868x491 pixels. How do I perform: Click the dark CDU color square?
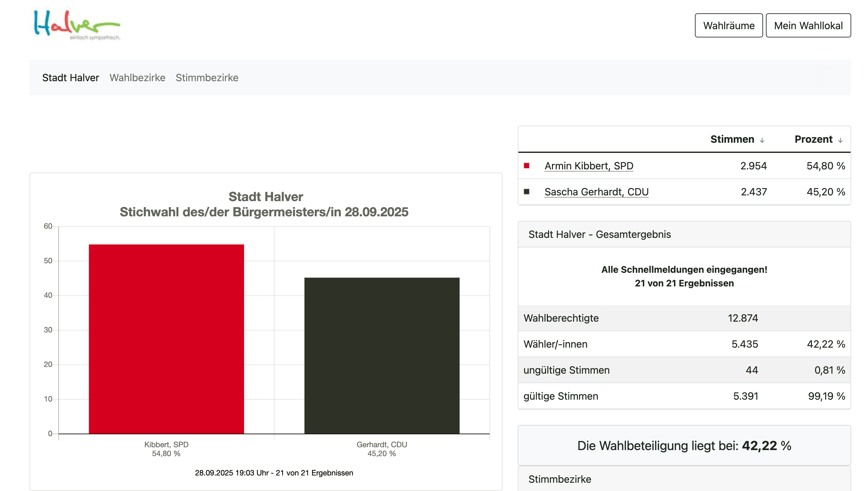(x=527, y=192)
